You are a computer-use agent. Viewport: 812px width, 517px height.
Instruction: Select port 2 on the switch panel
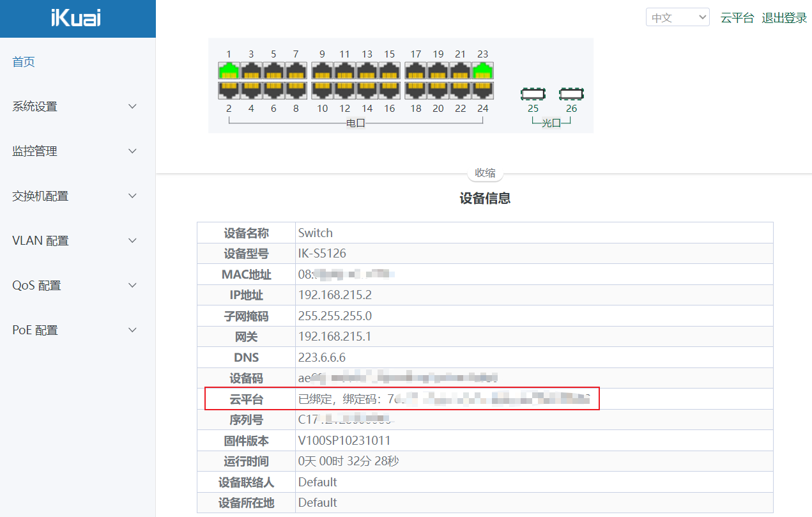click(x=229, y=90)
